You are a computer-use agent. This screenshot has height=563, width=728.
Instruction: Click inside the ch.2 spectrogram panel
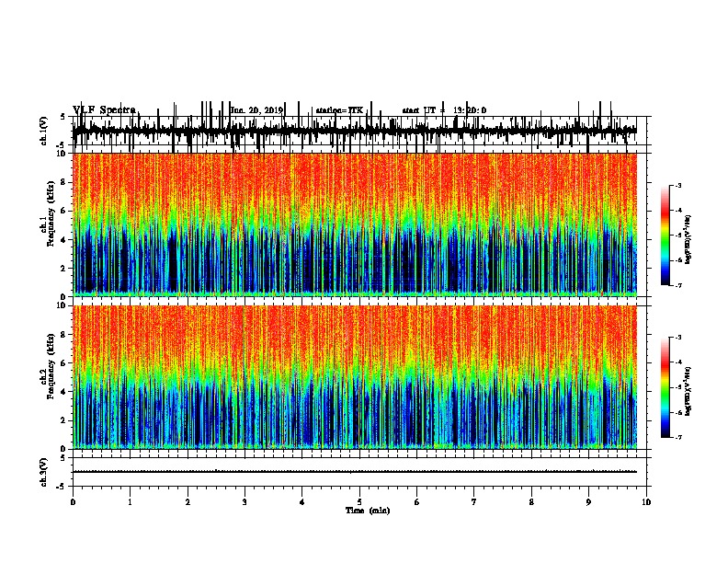click(x=355, y=377)
